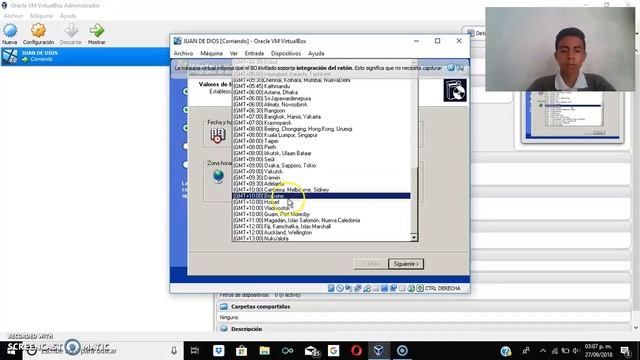640x360 pixels.
Task: Click USB devices icon in VM status bar
Action: 367,288
